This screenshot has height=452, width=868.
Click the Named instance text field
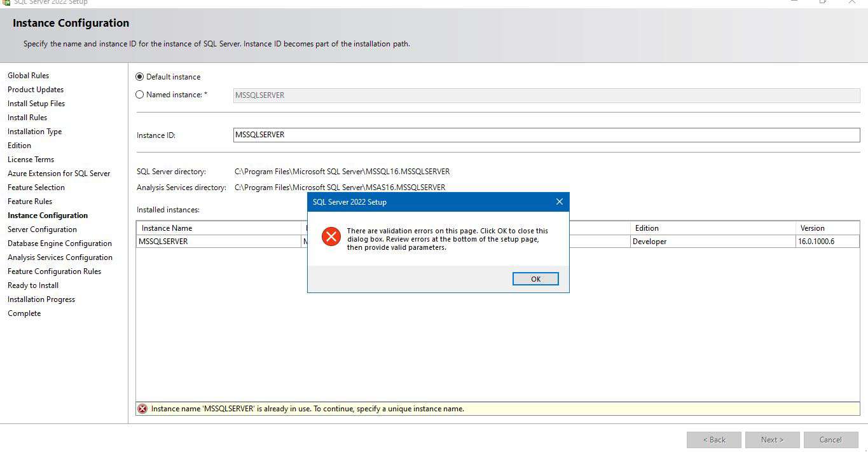pyautogui.click(x=546, y=95)
